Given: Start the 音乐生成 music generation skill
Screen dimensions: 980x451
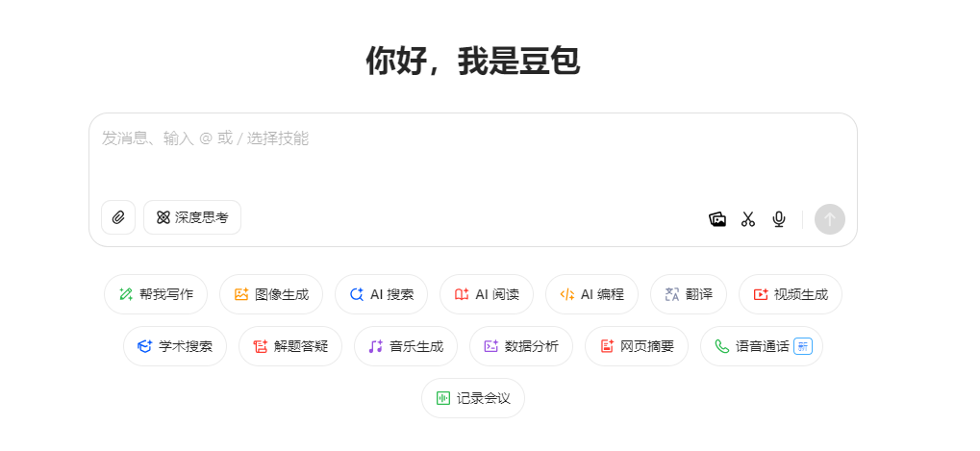Looking at the screenshot, I should tap(406, 346).
